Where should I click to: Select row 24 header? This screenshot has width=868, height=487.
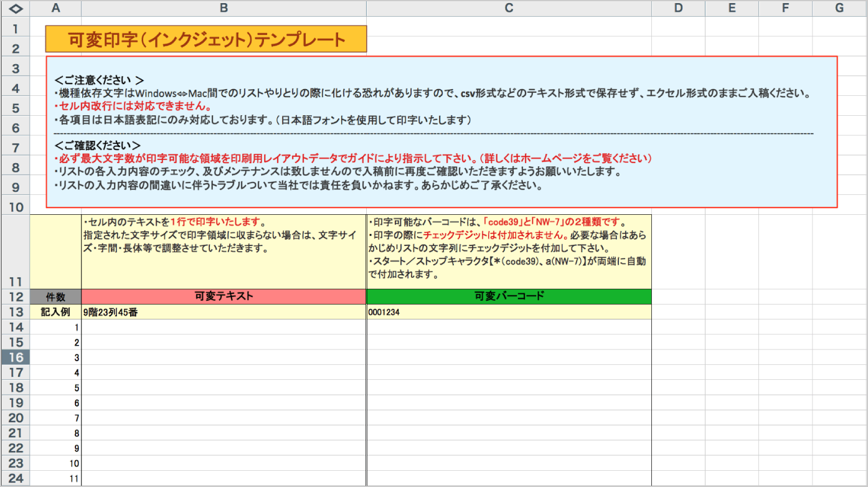point(16,478)
